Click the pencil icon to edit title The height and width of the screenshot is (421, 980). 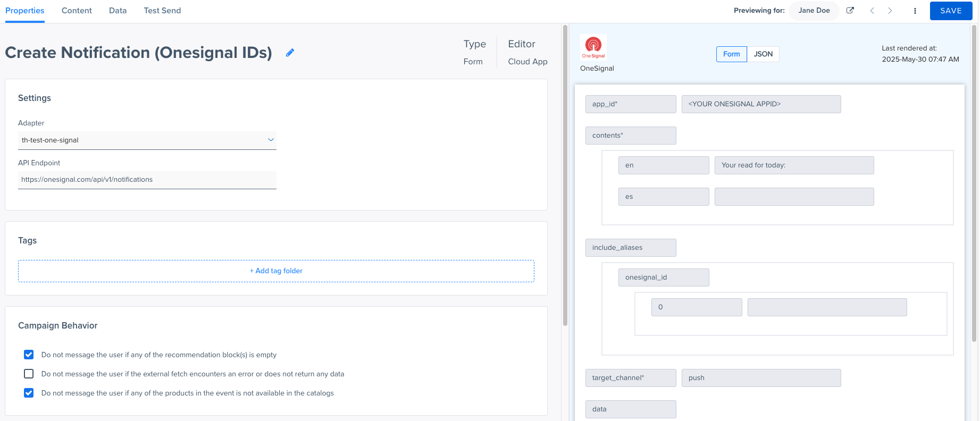tap(290, 53)
